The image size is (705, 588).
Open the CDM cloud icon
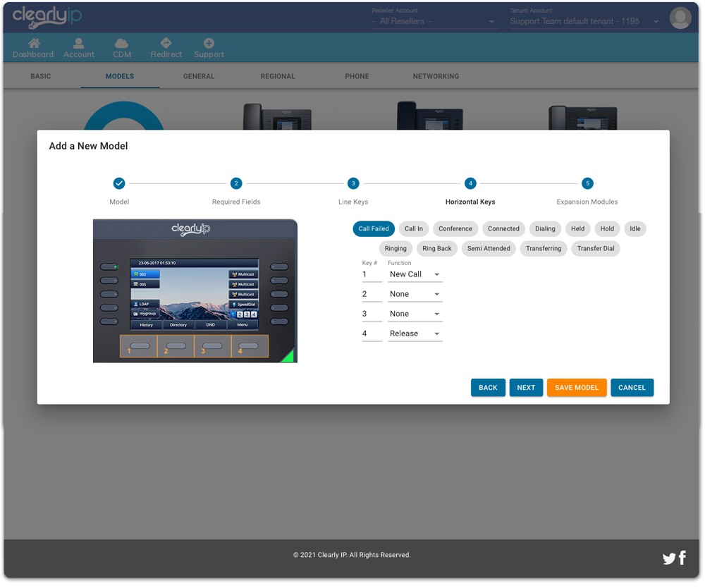pos(121,44)
